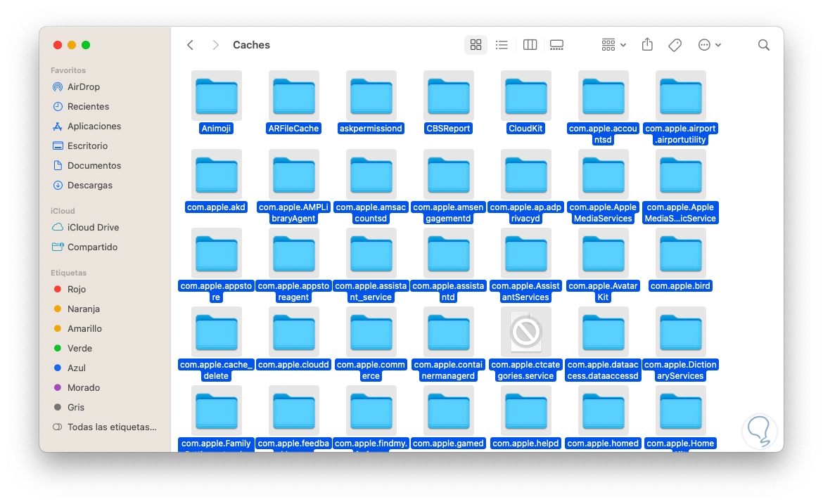Open the group-by options dropdown
Image resolution: width=823 pixels, height=504 pixels.
(x=613, y=45)
